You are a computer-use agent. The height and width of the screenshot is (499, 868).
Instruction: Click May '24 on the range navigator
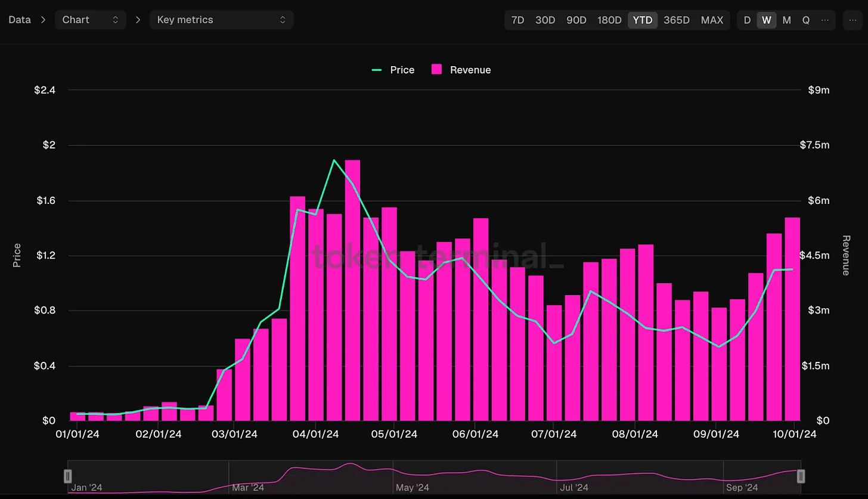tap(413, 488)
